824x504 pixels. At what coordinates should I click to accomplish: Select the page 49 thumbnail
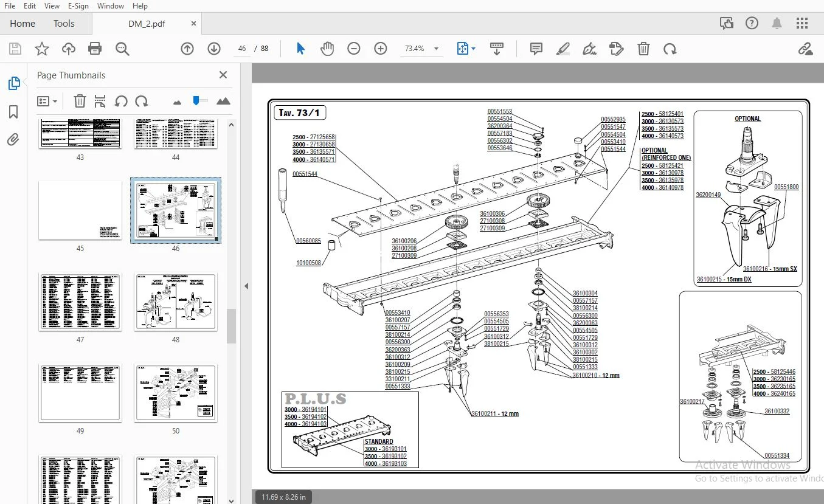pos(80,393)
